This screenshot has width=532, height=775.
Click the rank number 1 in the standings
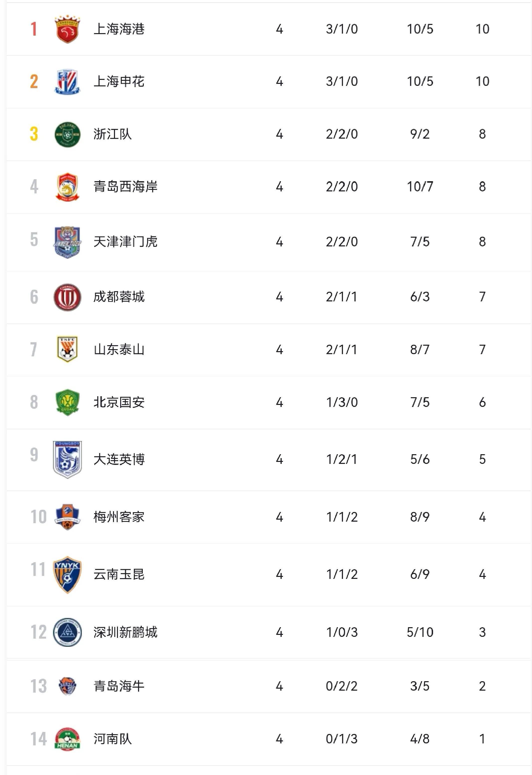pyautogui.click(x=34, y=29)
